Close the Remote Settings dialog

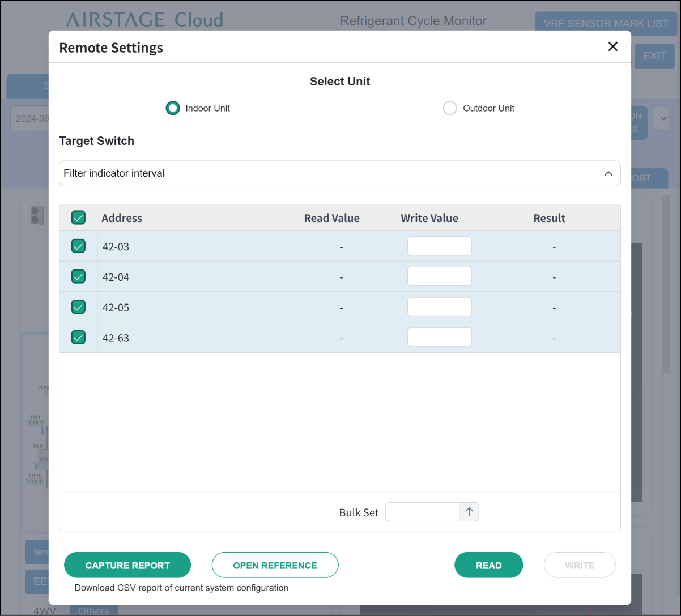coord(612,47)
